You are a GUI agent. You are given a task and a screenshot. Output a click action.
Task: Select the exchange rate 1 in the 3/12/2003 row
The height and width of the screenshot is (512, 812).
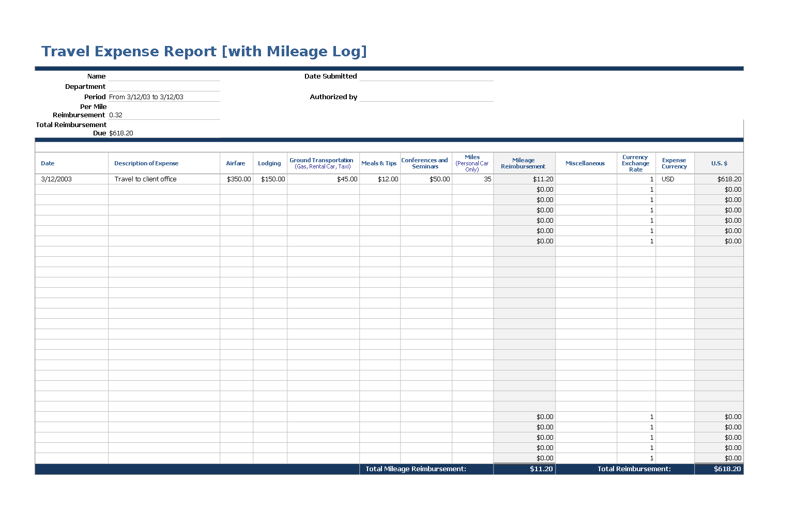click(636, 179)
